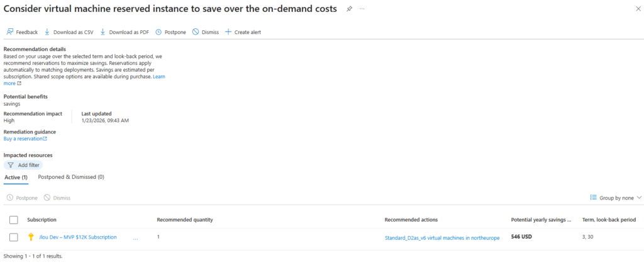Toggle the select-all checkbox in table header
Image resolution: width=644 pixels, height=267 pixels.
14,220
